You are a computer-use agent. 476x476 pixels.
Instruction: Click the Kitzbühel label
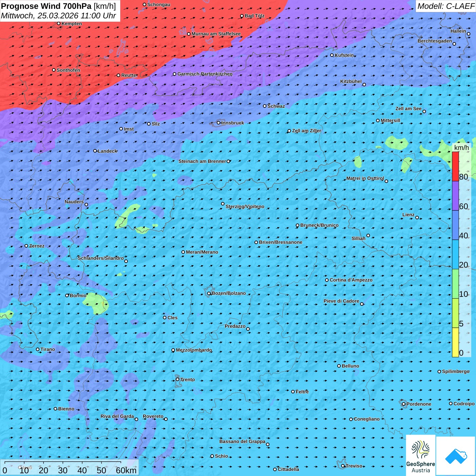click(351, 81)
